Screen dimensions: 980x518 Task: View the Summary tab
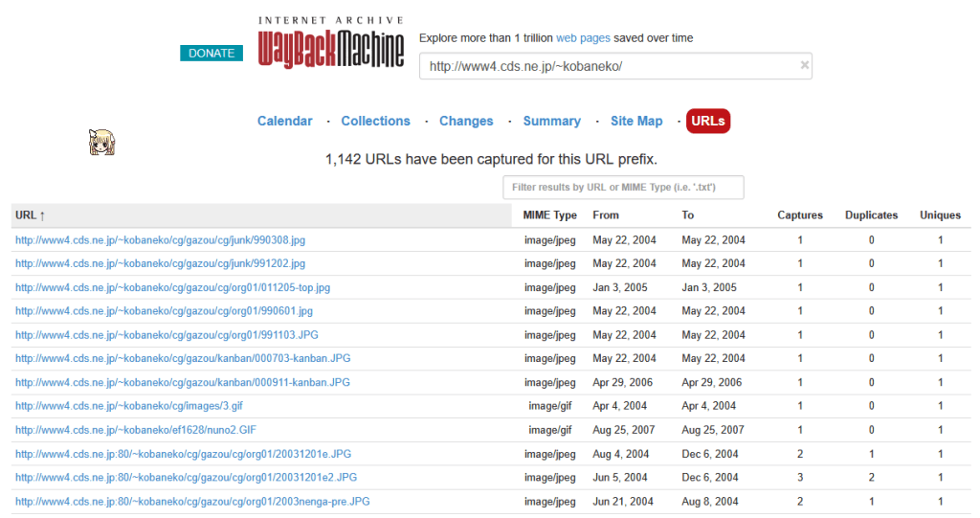(x=551, y=122)
